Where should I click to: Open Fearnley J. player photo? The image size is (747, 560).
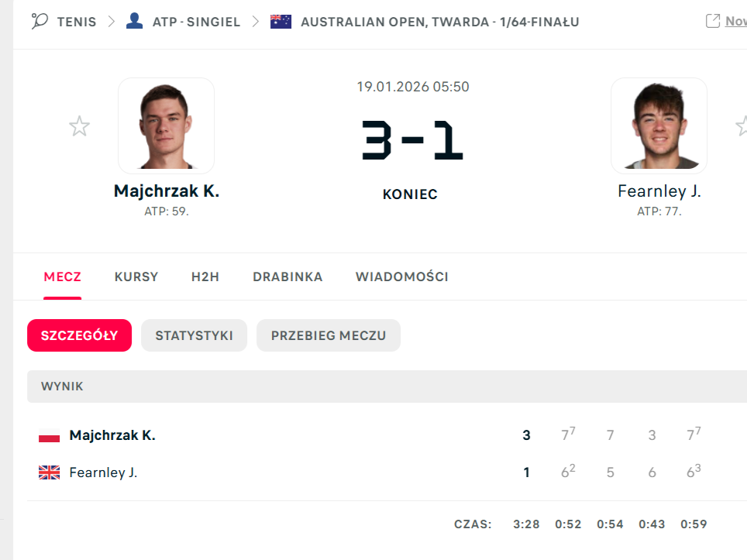pyautogui.click(x=659, y=125)
